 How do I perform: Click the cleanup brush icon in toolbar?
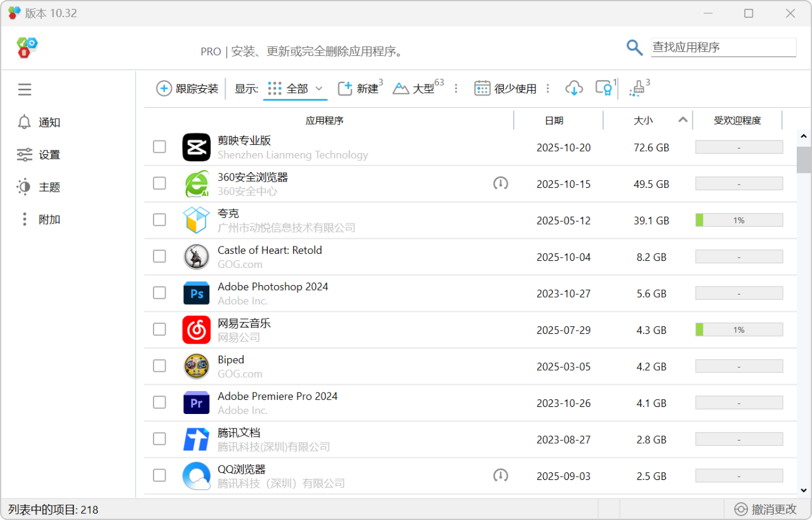637,89
